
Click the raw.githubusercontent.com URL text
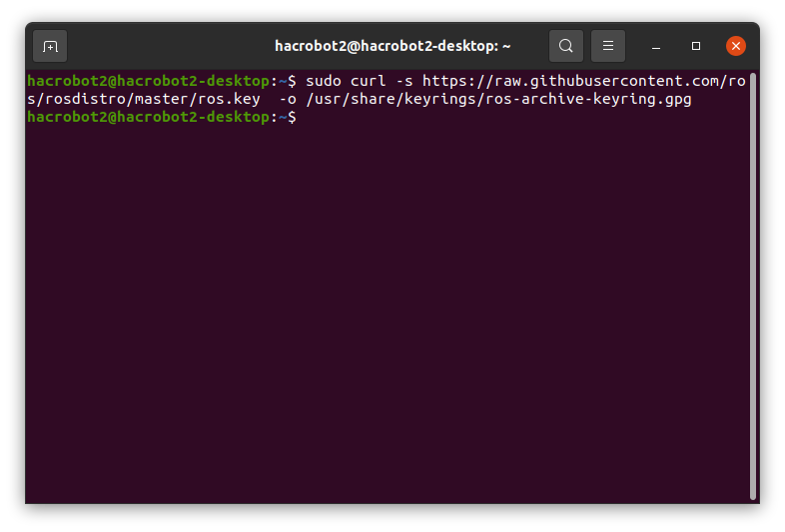point(583,81)
